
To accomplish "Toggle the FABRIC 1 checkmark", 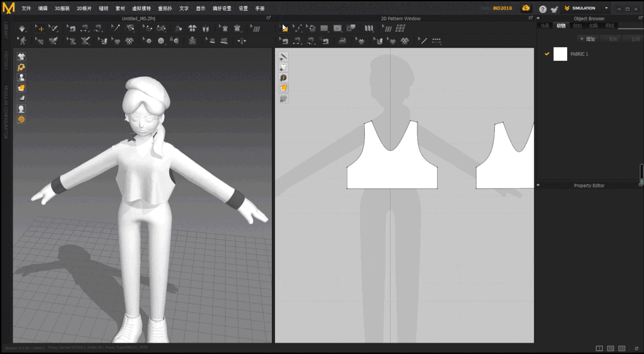I will point(547,54).
